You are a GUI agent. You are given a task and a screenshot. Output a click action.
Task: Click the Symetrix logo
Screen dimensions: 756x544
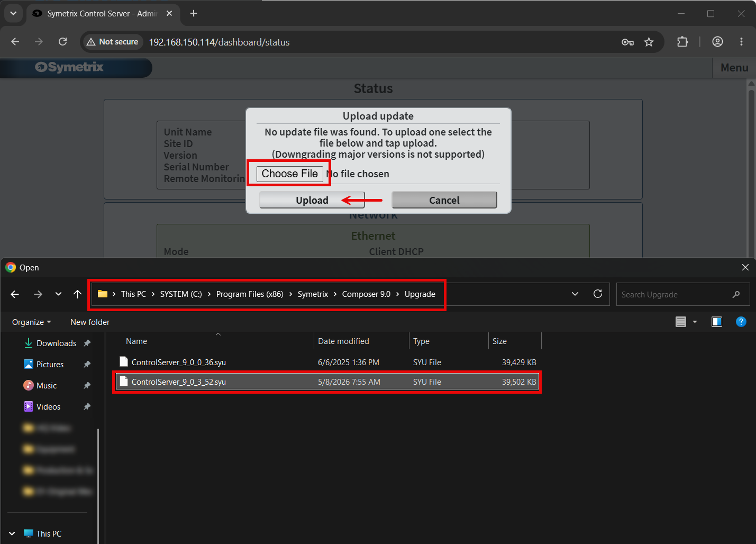click(x=69, y=67)
